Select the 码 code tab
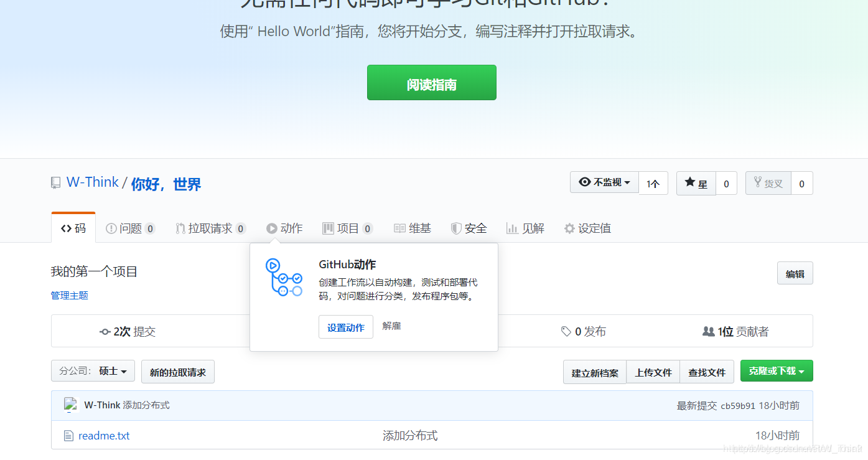 click(x=73, y=228)
